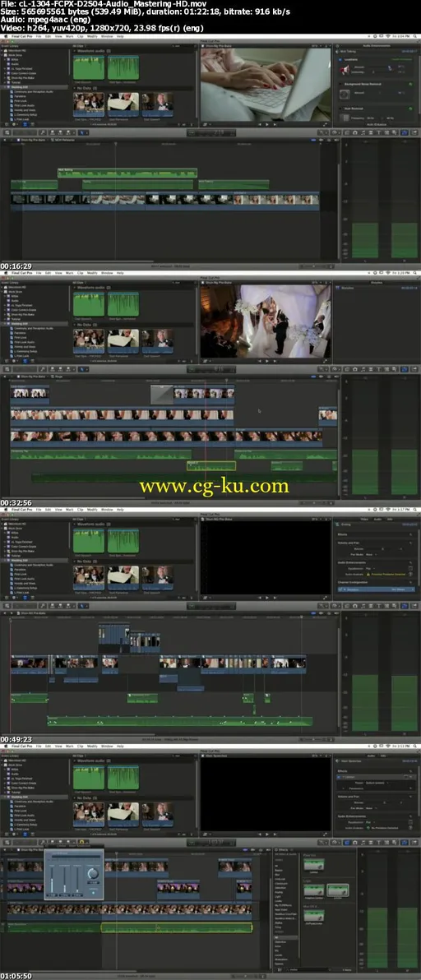This screenshot has width=421, height=980.
Task: Open the Equalization Flat dropdown, 00:49:23 frame
Action: pos(370,569)
